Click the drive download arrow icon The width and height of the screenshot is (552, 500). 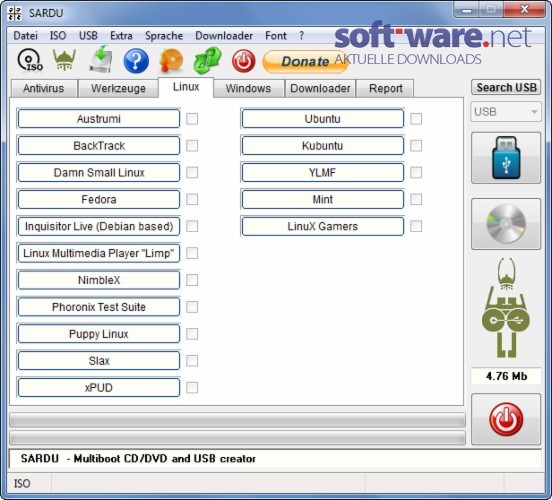click(100, 60)
